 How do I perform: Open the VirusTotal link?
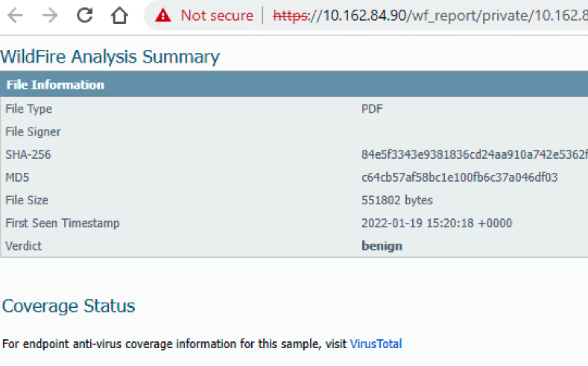coord(376,344)
